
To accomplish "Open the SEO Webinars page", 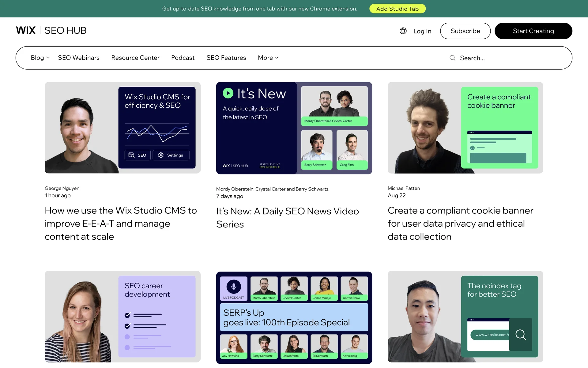I will point(79,58).
